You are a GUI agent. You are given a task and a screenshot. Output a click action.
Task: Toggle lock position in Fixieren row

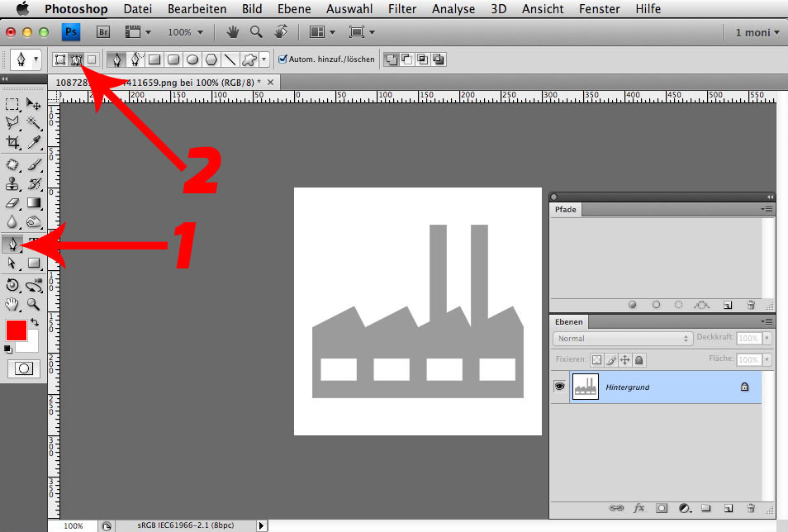624,359
